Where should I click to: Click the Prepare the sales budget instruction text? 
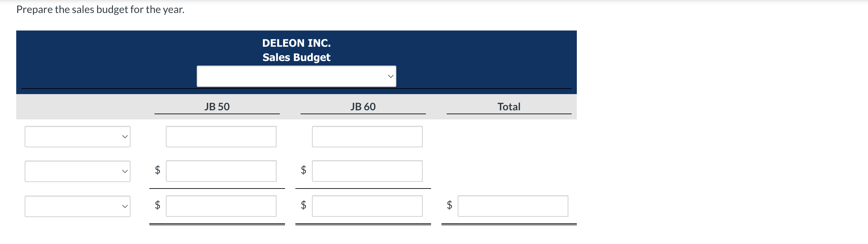(100, 9)
